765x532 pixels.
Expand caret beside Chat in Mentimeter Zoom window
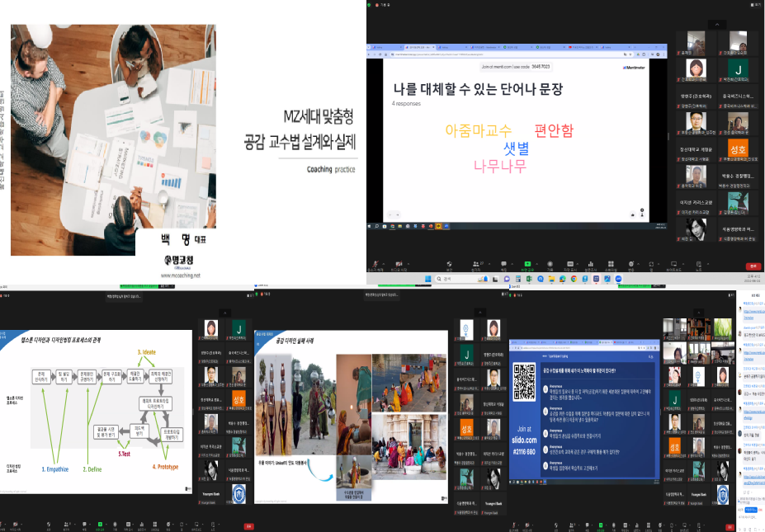pyautogui.click(x=511, y=264)
